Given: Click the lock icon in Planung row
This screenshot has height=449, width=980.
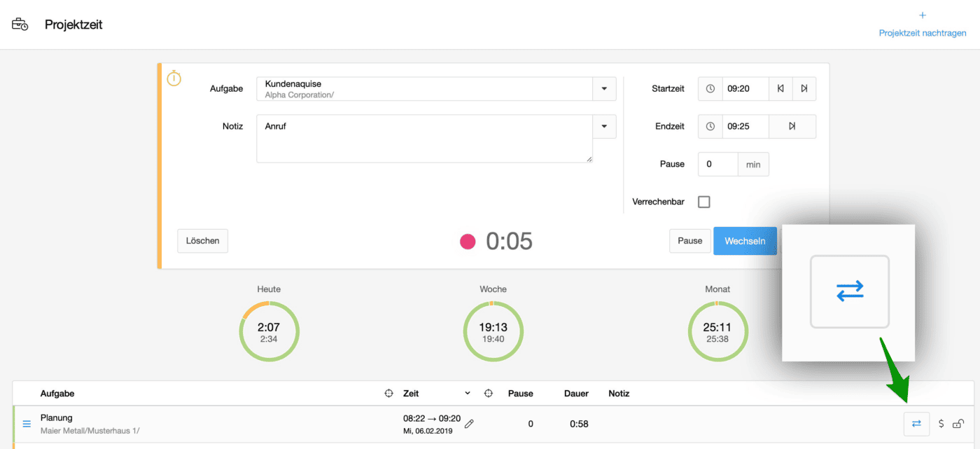Looking at the screenshot, I should coord(958,423).
